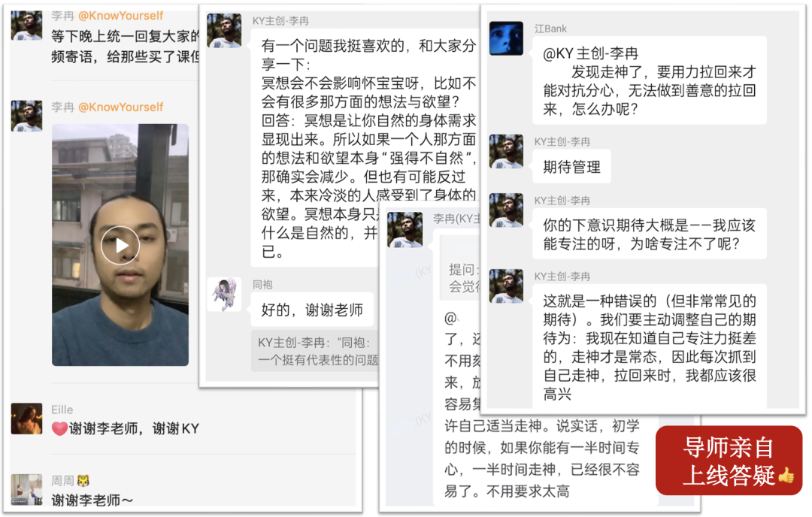Click the thumbs-up emoji on the red banner

point(786,475)
